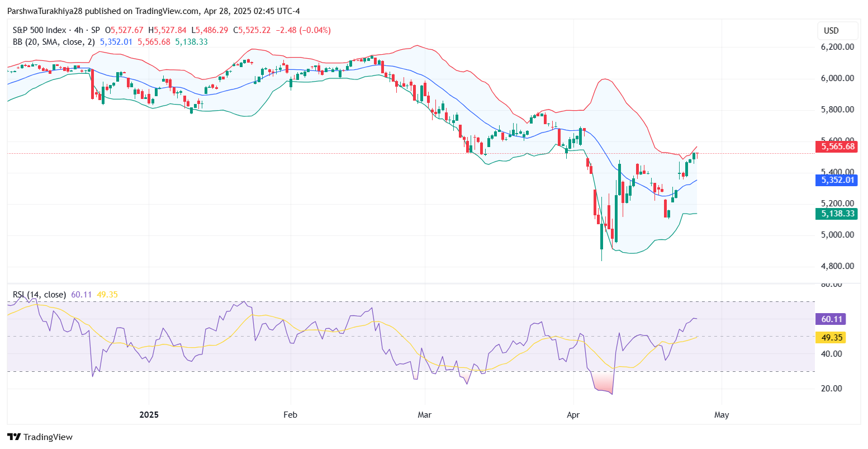868x449 pixels.
Task: Click the 5,800.00 price axis label
Action: [x=837, y=110]
